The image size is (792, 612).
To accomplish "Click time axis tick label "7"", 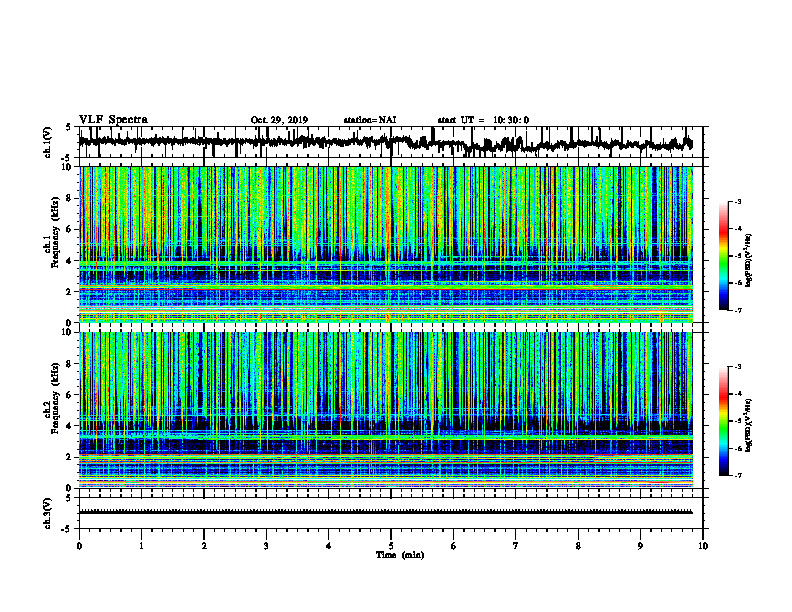I will pyautogui.click(x=516, y=546).
